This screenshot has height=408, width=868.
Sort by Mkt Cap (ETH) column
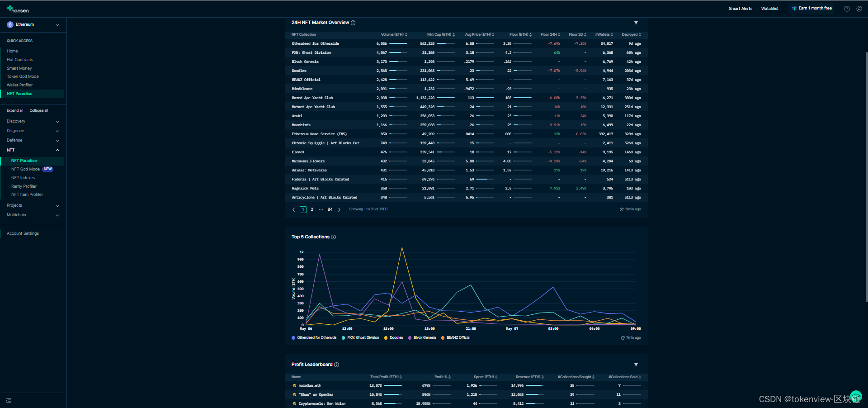point(441,34)
